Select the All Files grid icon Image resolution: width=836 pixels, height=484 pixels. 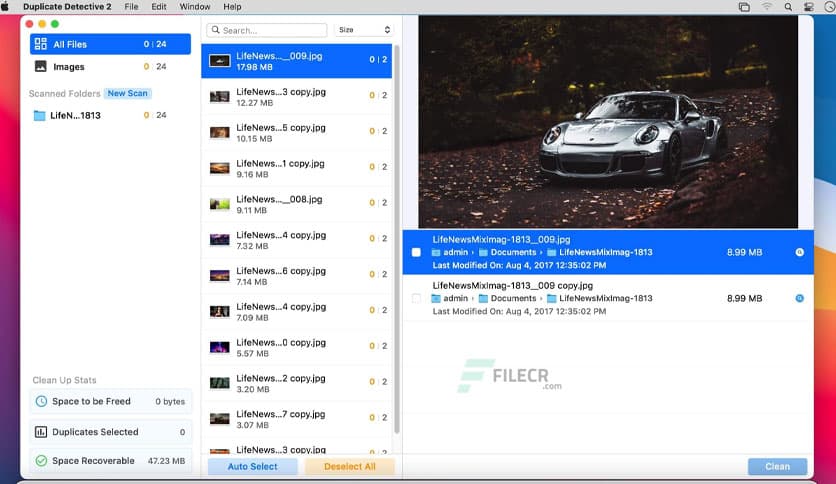click(41, 44)
